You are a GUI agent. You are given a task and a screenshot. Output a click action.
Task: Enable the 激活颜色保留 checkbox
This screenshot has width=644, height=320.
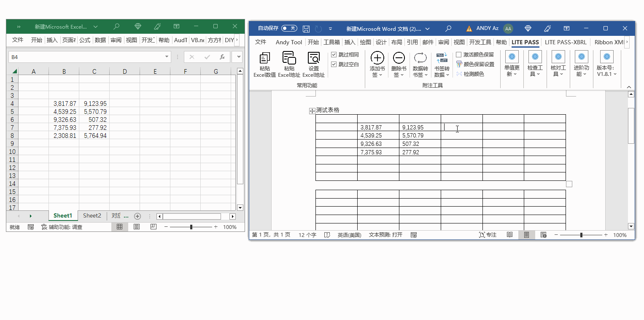click(x=459, y=55)
